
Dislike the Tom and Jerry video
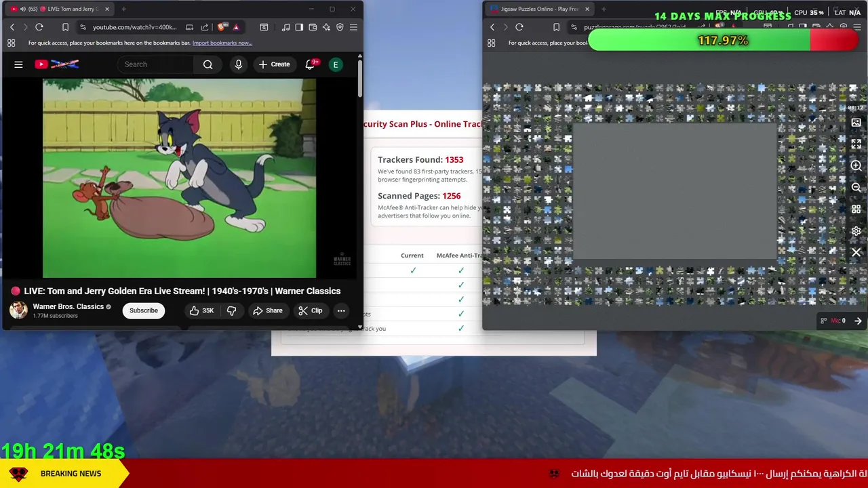pos(232,310)
